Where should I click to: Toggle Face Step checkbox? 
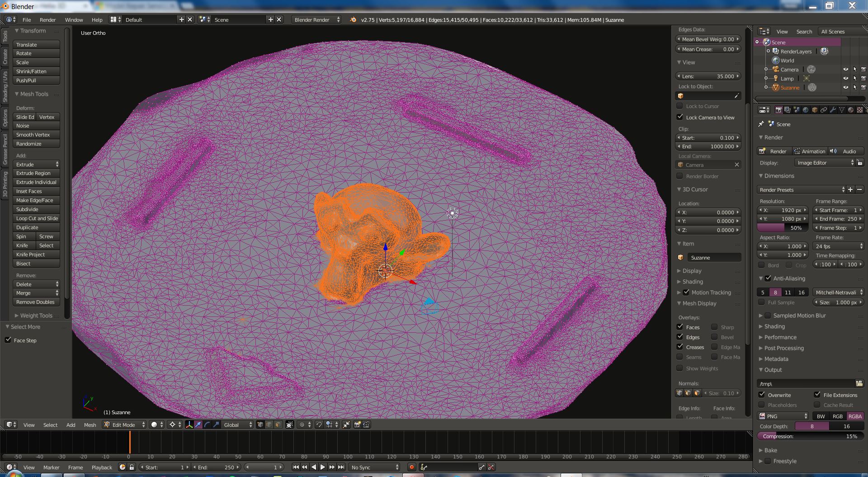8,340
